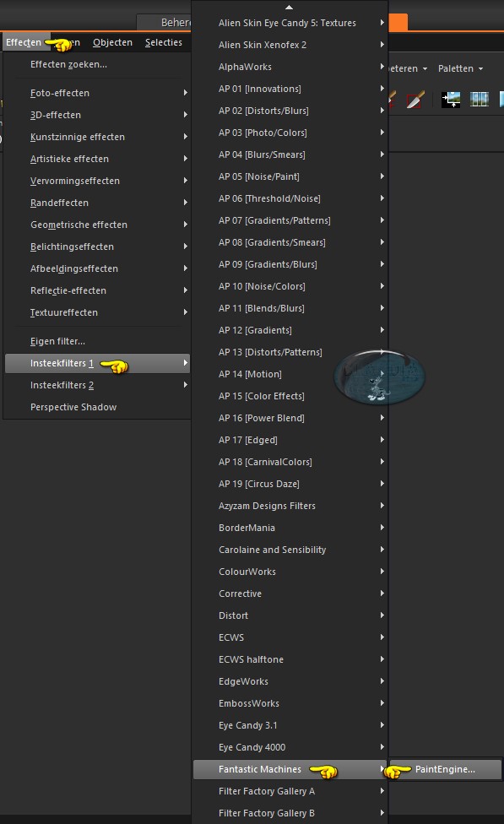Open AP 03 [Photo/Colors] filters
The height and width of the screenshot is (824, 504).
pos(290,133)
